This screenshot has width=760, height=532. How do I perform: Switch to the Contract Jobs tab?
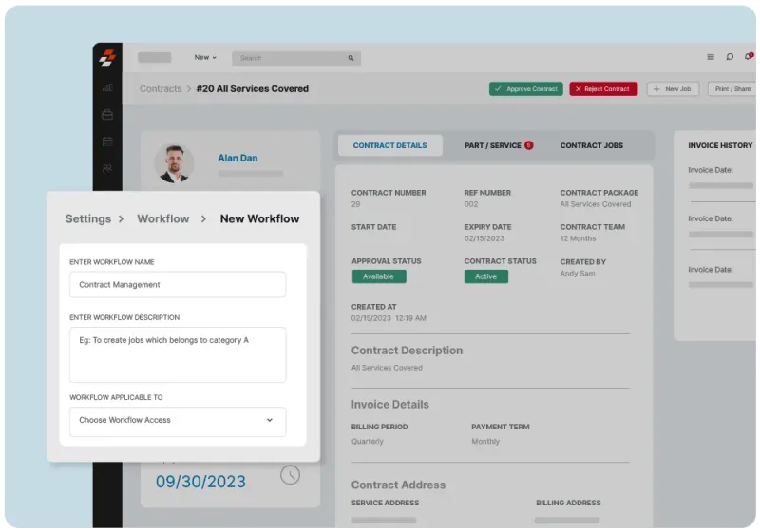(x=591, y=145)
